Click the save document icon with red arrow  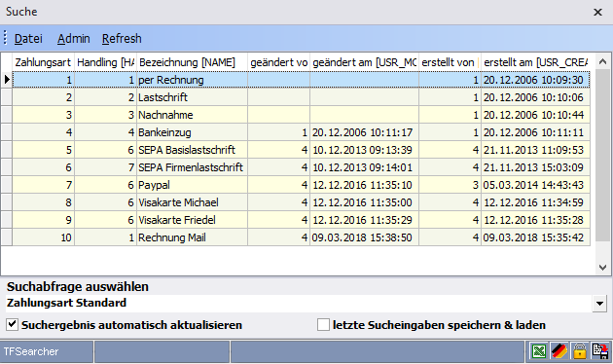(x=600, y=351)
